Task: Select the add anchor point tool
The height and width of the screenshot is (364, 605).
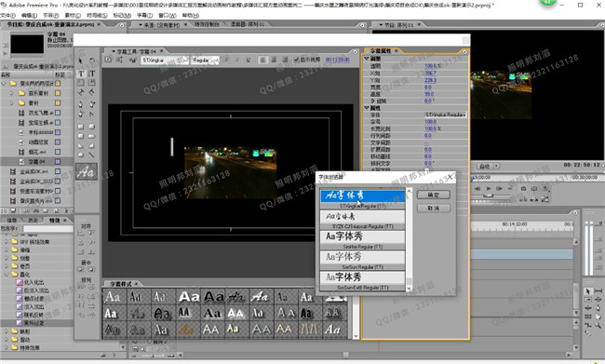Action: coord(92,104)
